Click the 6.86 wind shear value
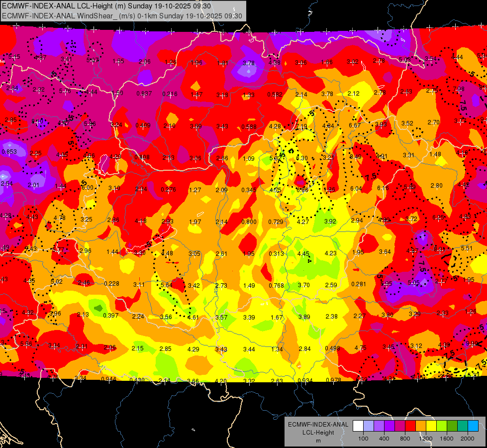Viewport: 487px width, 448px height. 302,190
